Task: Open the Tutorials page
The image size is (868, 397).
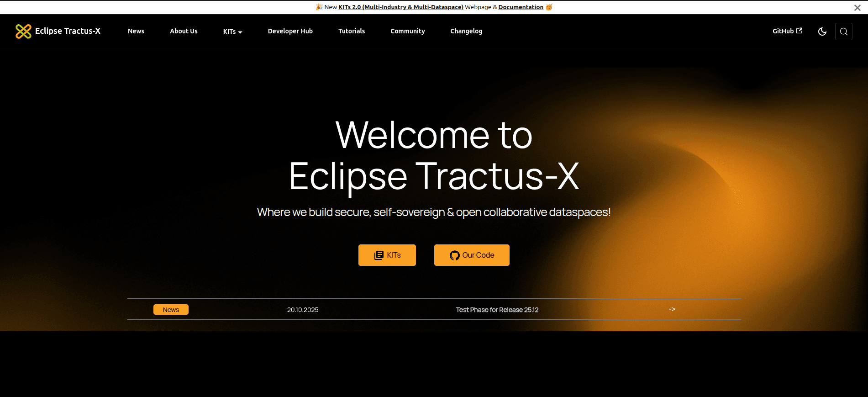Action: (352, 31)
